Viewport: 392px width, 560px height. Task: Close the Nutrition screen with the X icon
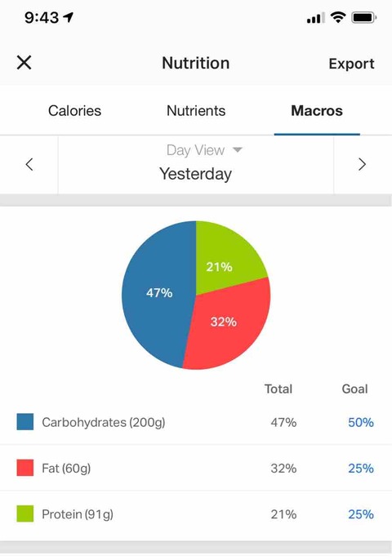(24, 63)
